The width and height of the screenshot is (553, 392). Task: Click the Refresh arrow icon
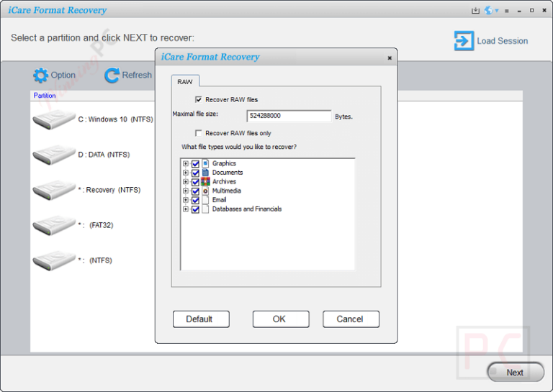pyautogui.click(x=112, y=75)
